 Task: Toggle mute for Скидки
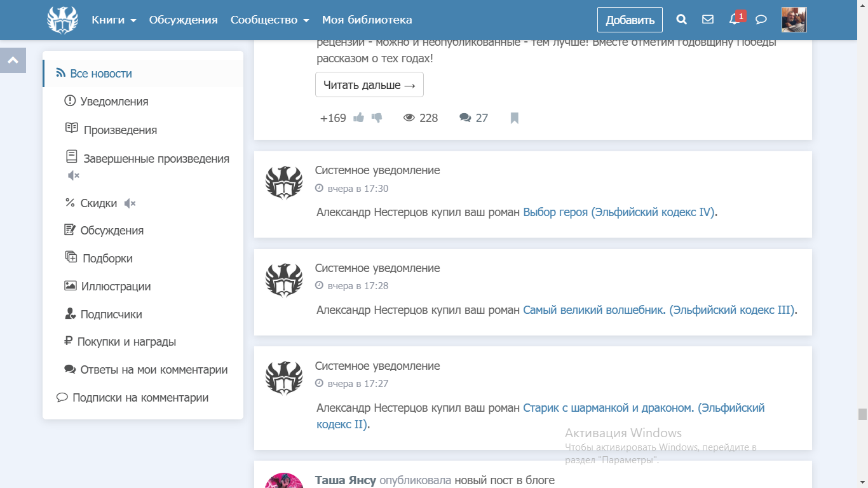[130, 203]
